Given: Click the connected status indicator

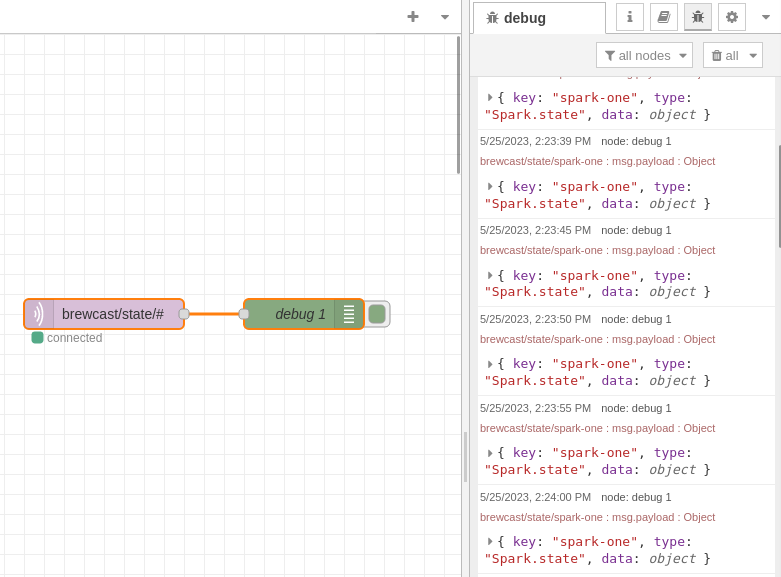Looking at the screenshot, I should point(37,338).
